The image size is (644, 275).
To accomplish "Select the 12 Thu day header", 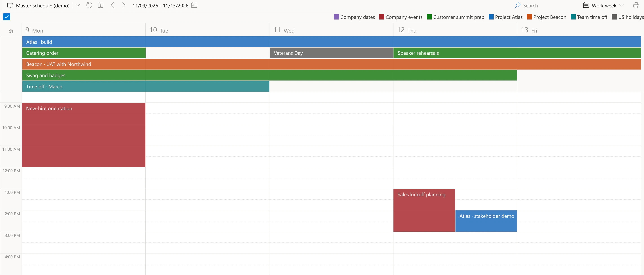I will pyautogui.click(x=455, y=30).
